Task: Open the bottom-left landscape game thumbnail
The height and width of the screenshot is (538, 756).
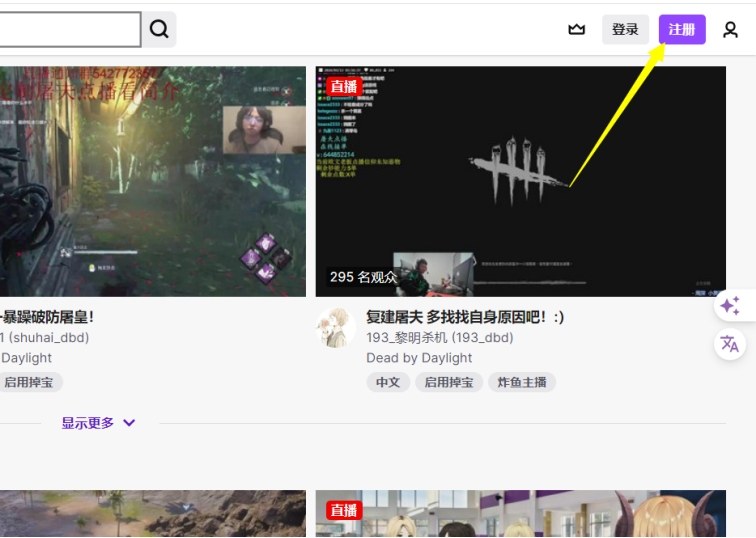Action: pyautogui.click(x=153, y=514)
